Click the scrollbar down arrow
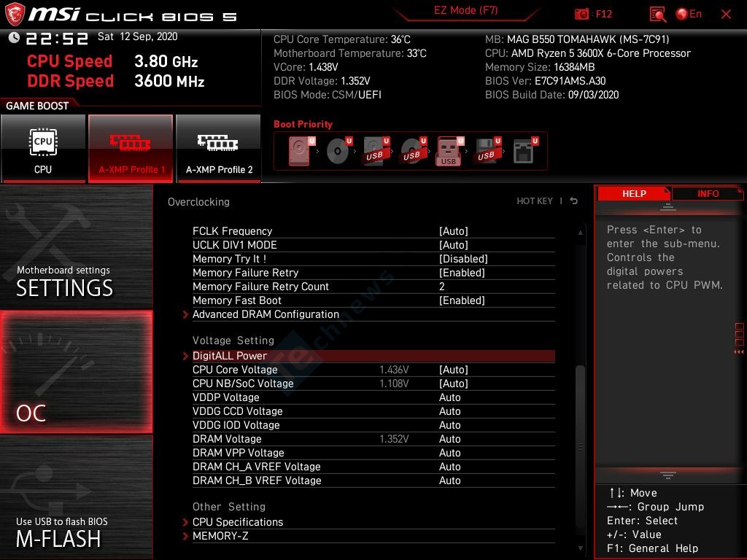This screenshot has width=747, height=560. click(580, 548)
